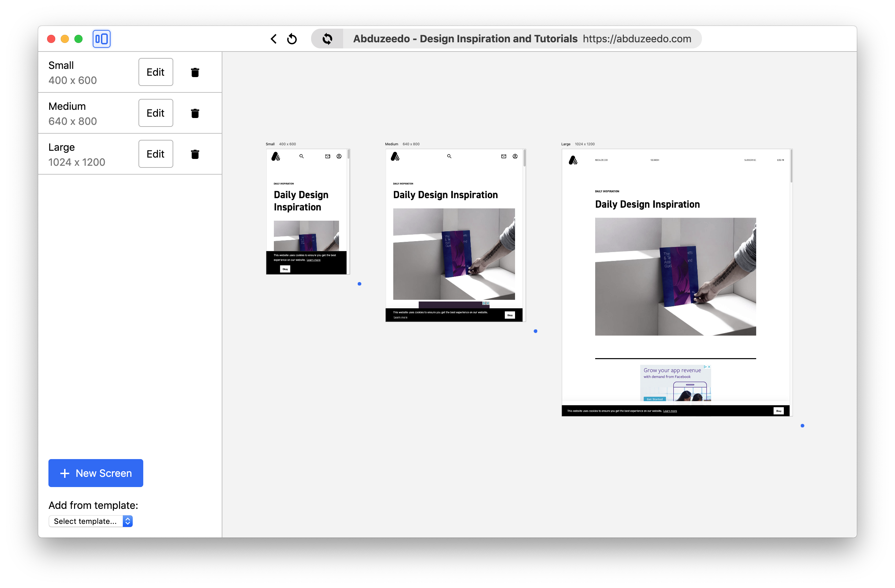Click the mail icon in Medium preview

[503, 157]
